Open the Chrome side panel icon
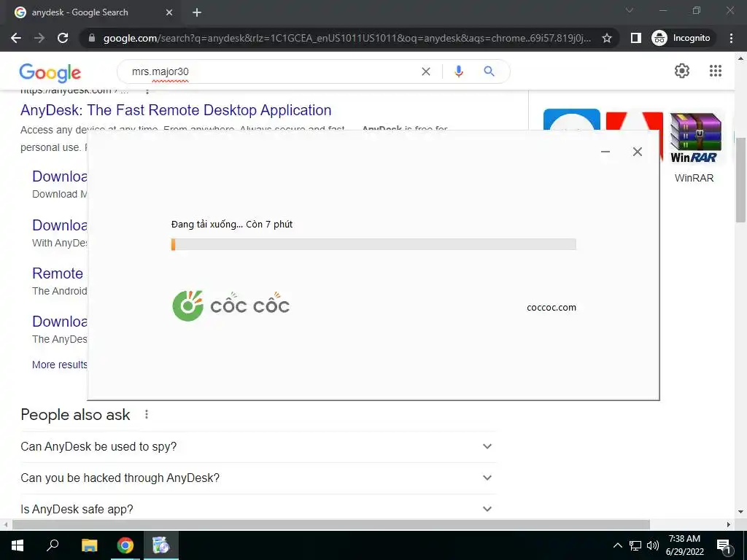 click(x=635, y=38)
